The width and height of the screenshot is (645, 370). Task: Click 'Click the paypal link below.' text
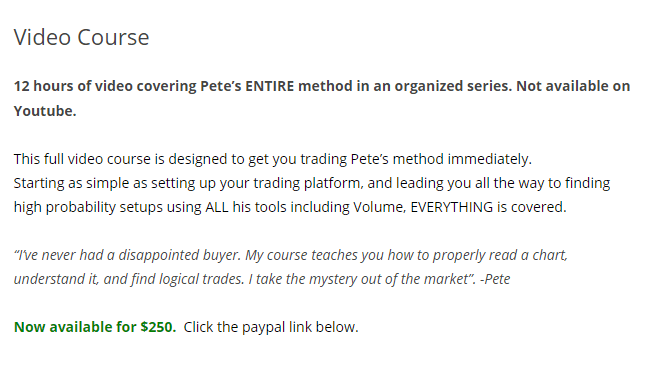[271, 327]
